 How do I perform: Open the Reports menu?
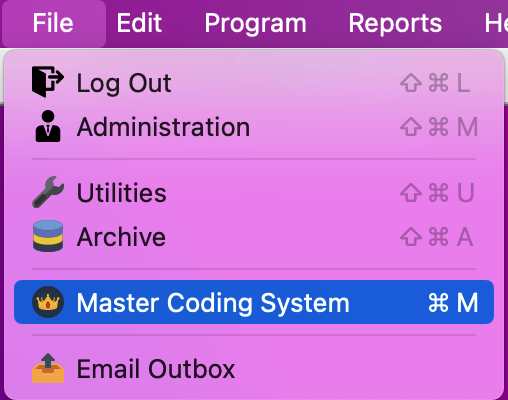pos(395,23)
